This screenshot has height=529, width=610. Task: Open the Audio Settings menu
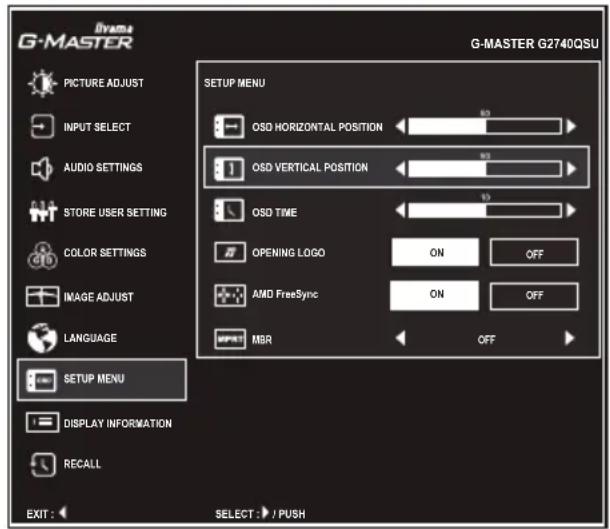pos(103,168)
